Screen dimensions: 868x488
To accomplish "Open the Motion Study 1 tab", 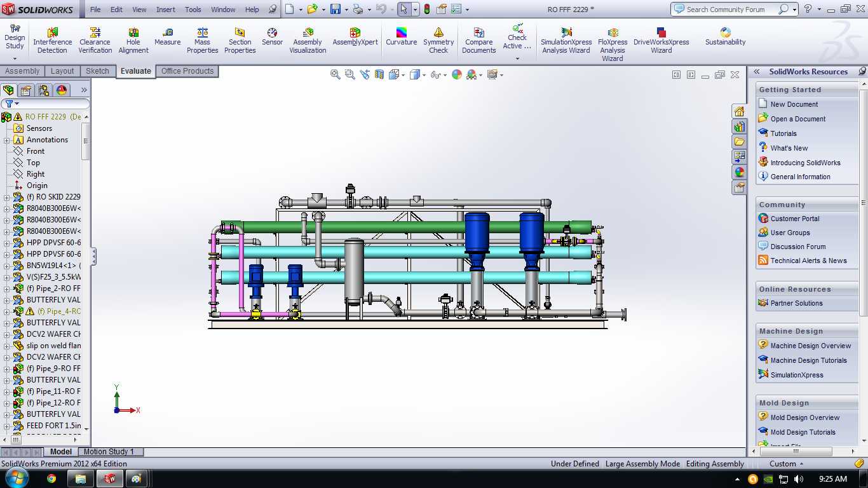I will tap(109, 452).
